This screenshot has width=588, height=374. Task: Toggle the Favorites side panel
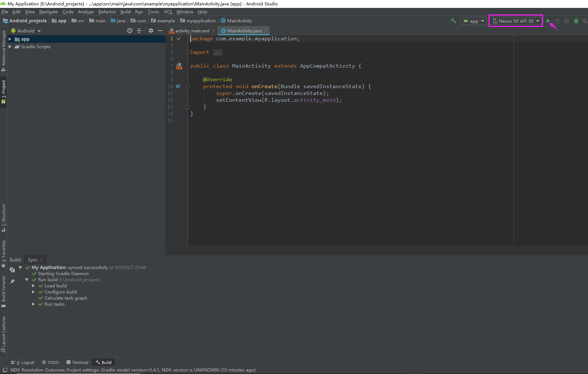point(4,254)
